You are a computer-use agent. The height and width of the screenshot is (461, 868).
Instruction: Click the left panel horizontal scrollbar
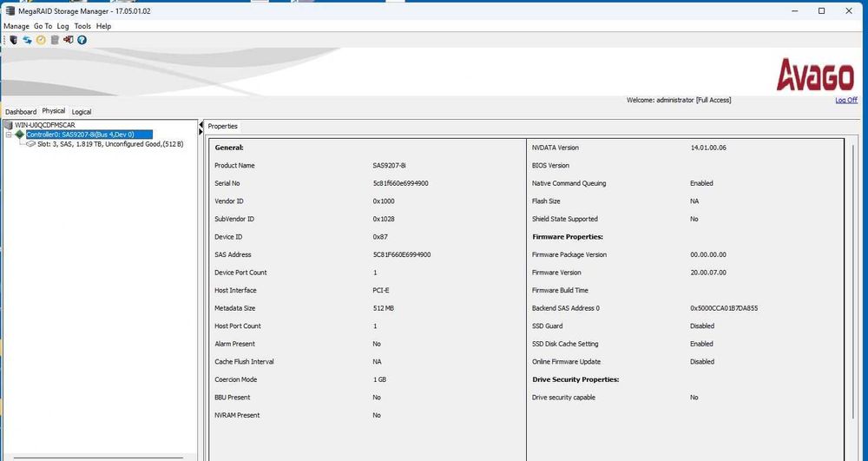tap(98, 458)
